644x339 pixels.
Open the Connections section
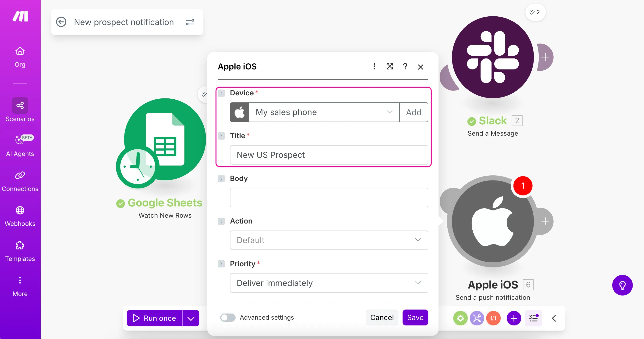tap(20, 181)
